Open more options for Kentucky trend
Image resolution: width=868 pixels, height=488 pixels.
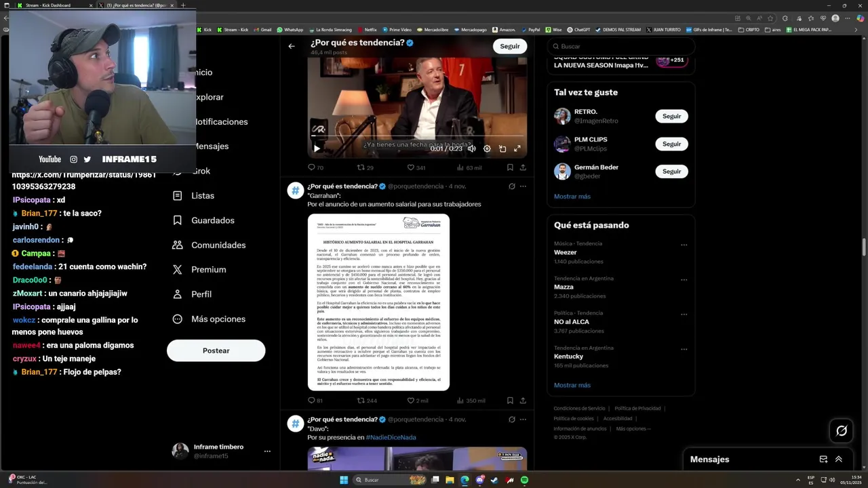point(684,349)
